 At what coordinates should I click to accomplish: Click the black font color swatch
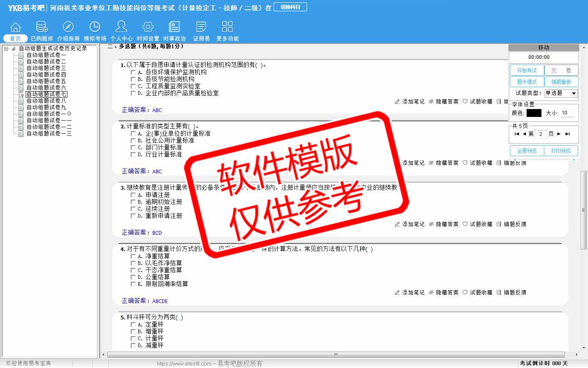pyautogui.click(x=534, y=113)
